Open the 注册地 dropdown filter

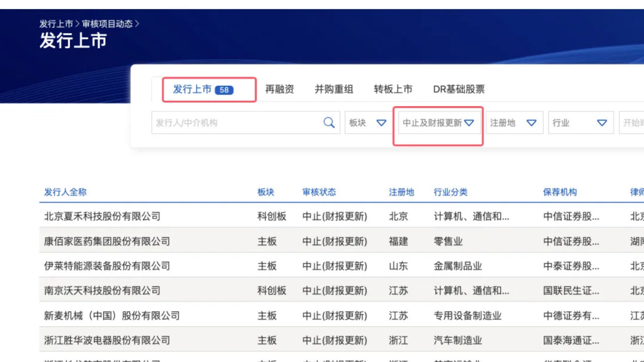514,123
